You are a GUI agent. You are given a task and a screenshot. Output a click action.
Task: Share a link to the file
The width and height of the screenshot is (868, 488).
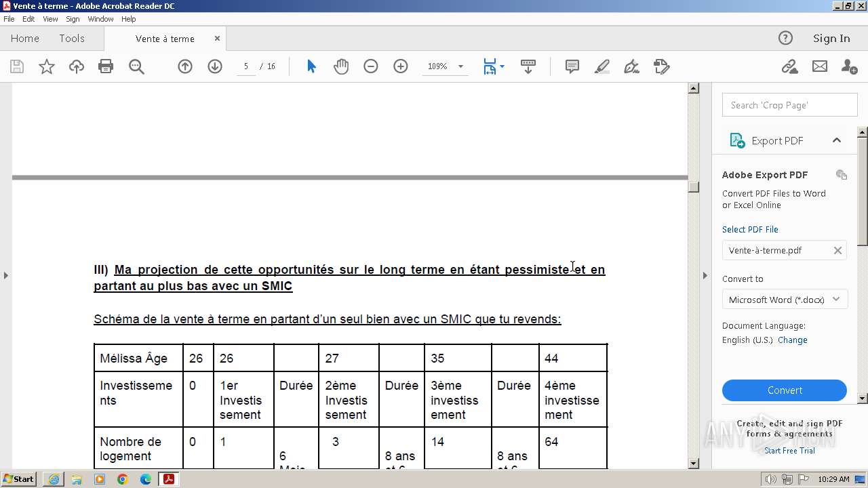[x=789, y=66]
